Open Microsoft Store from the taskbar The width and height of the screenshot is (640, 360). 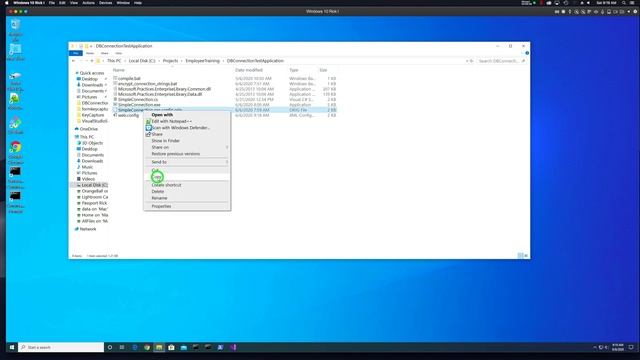coord(171,347)
